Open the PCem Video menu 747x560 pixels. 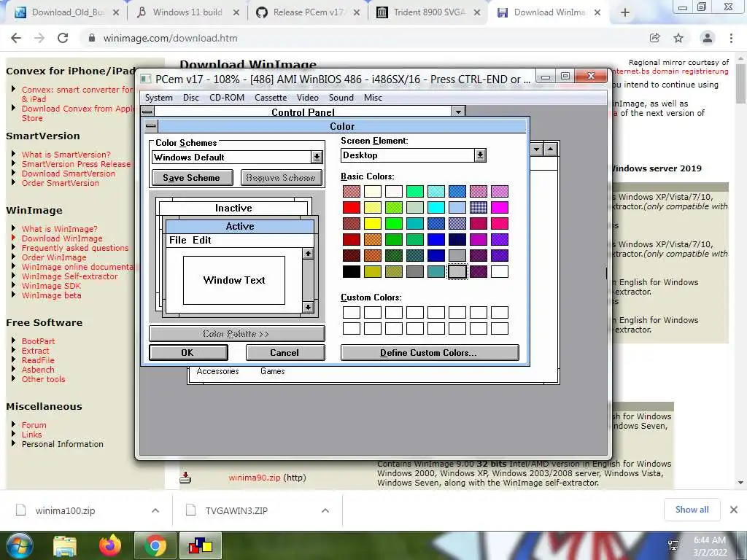[x=308, y=98]
